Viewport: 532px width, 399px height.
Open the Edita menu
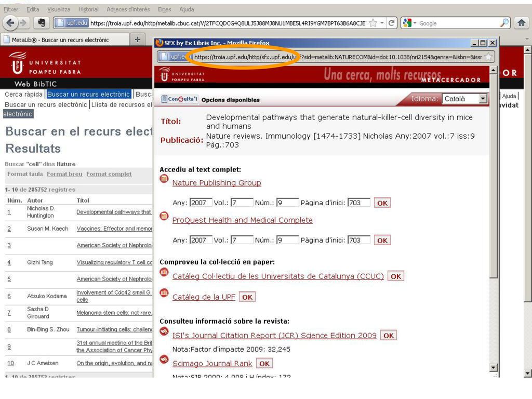(33, 9)
